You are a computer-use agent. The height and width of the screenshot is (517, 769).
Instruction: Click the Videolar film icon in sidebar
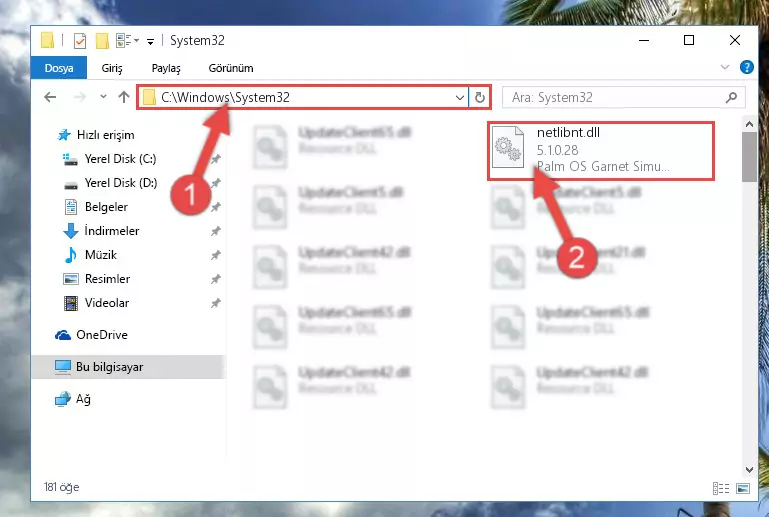click(71, 303)
